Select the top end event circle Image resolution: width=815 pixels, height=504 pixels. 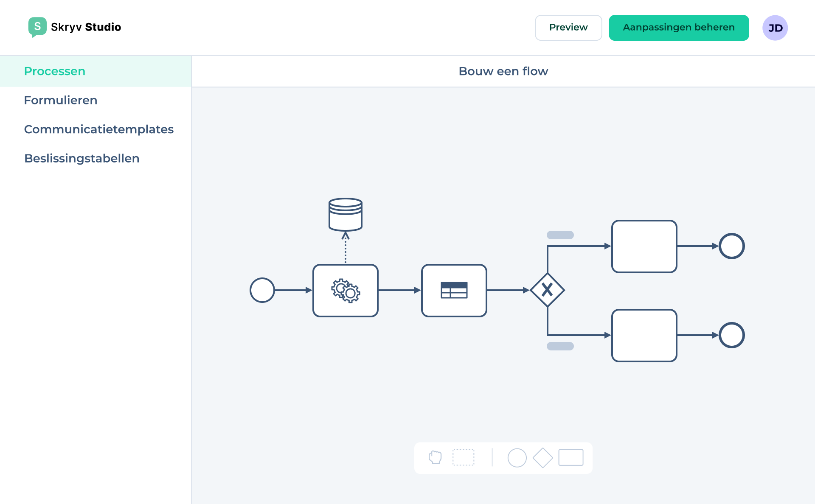coord(732,246)
